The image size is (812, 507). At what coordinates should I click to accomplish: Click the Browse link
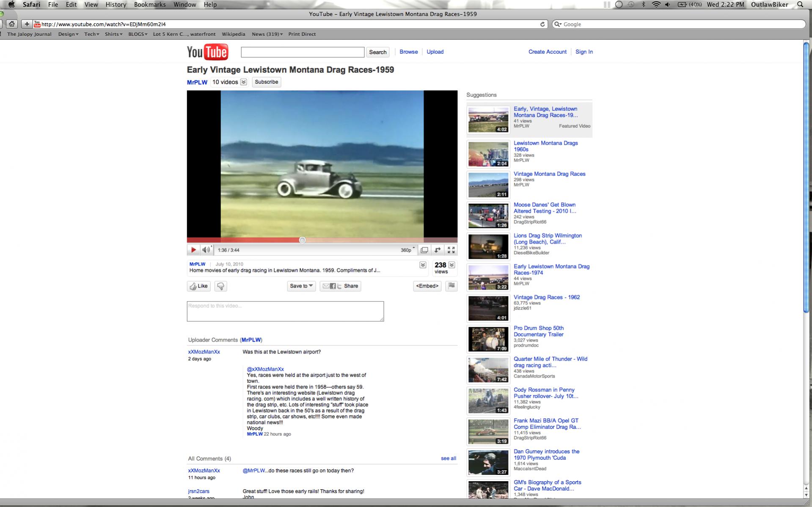pyautogui.click(x=409, y=52)
